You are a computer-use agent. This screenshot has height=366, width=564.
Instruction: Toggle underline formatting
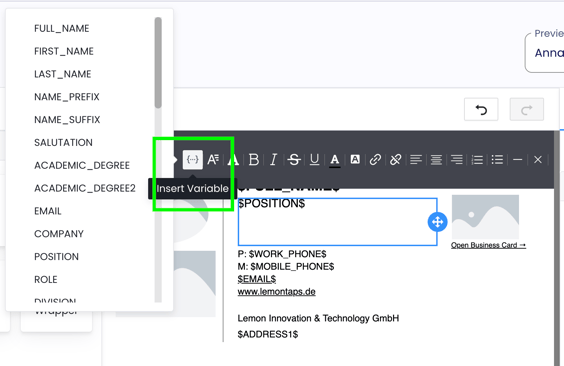(x=314, y=159)
